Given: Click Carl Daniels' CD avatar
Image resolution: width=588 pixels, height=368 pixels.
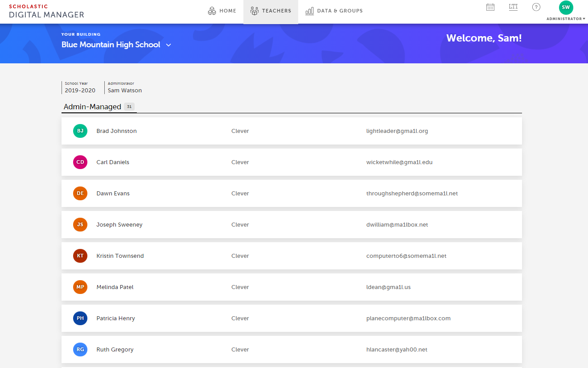Looking at the screenshot, I should [x=80, y=162].
